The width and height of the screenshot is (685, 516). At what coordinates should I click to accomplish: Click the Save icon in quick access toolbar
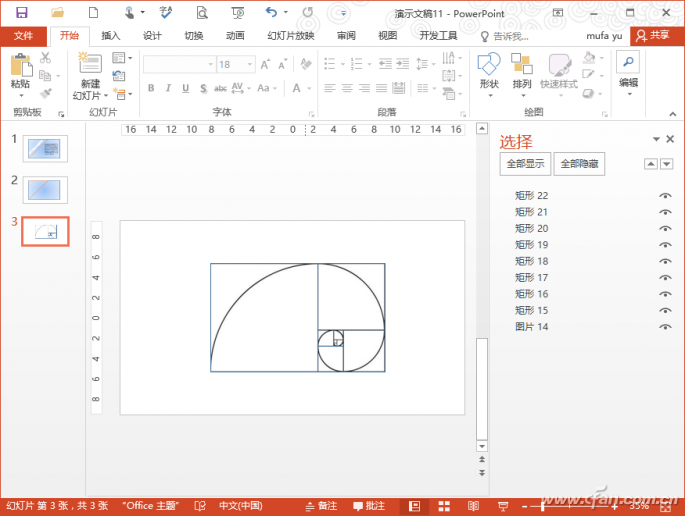(x=21, y=12)
